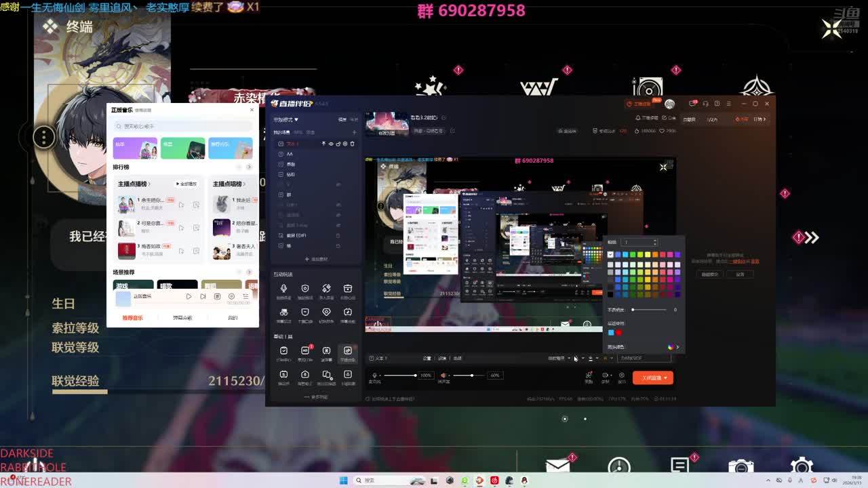Click the 录制 record icon in 直播伴侣

[x=605, y=377]
